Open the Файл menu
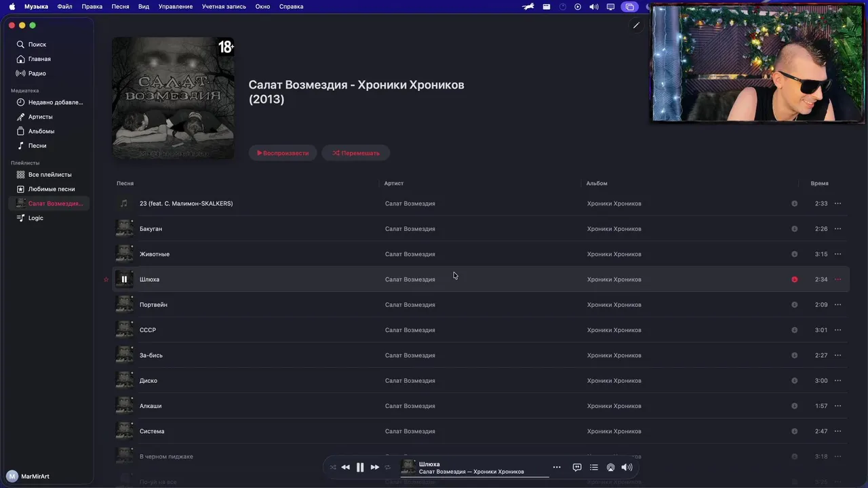The width and height of the screenshot is (868, 488). [x=64, y=7]
